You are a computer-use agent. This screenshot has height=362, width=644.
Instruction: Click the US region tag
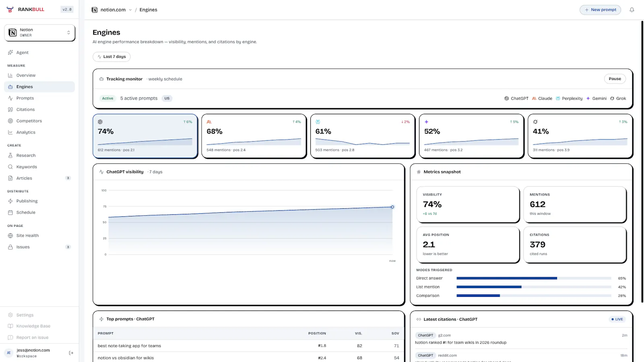pos(167,98)
